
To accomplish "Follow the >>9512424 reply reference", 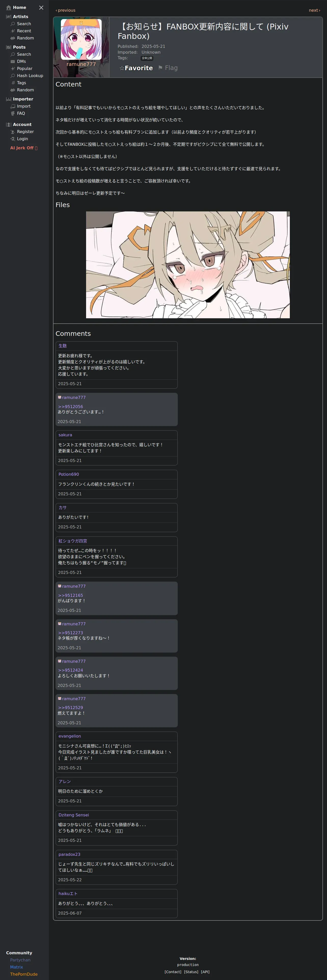I will click(71, 670).
